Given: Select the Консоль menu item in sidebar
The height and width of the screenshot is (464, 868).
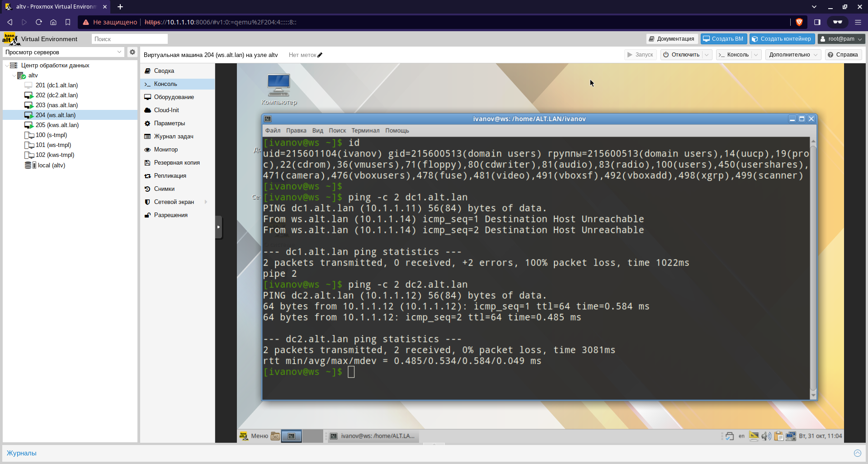Looking at the screenshot, I should 177,84.
